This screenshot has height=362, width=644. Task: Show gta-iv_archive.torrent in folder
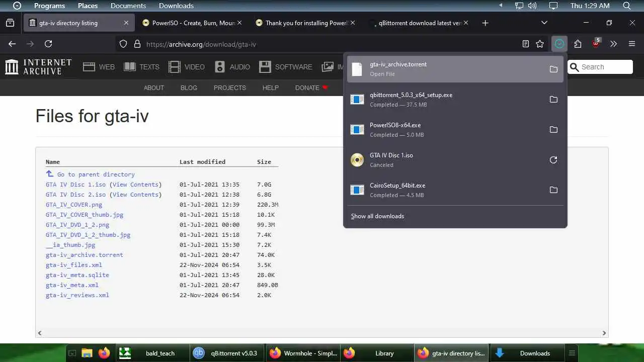pos(553,69)
